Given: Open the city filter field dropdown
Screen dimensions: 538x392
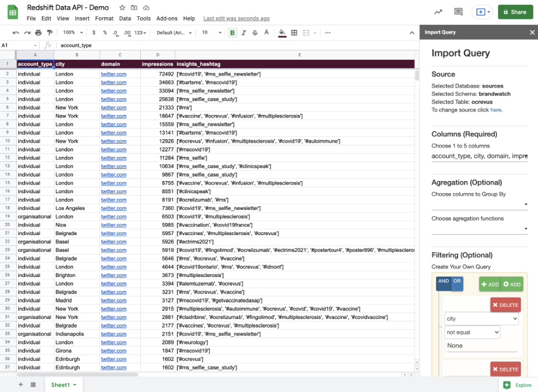Looking at the screenshot, I should pos(482,318).
